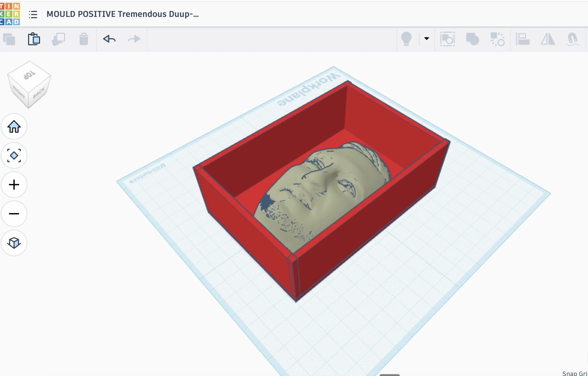
Task: Click the Align tool icon
Action: [x=523, y=39]
